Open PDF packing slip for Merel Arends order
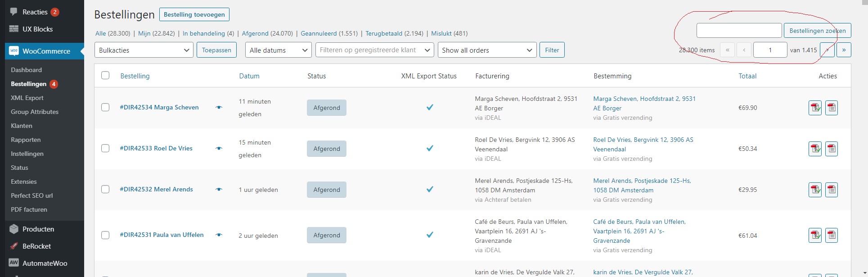The width and height of the screenshot is (868, 277). pos(832,190)
